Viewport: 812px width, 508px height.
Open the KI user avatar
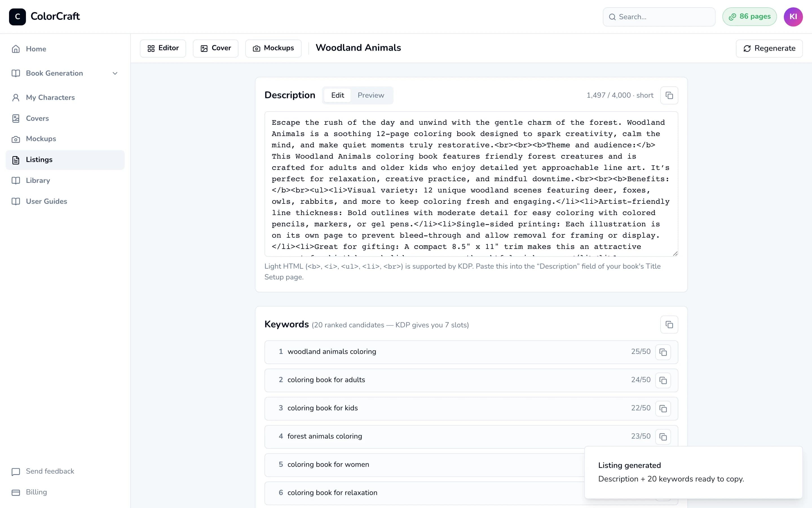(793, 17)
